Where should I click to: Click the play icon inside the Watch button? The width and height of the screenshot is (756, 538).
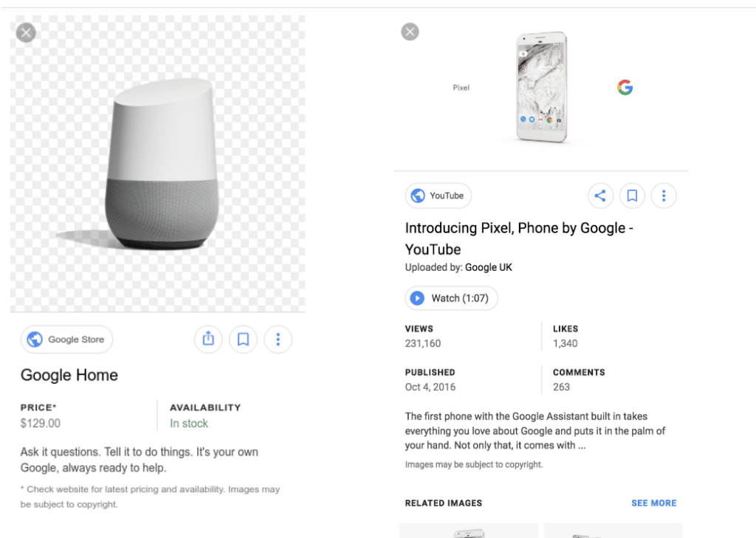[x=419, y=298]
